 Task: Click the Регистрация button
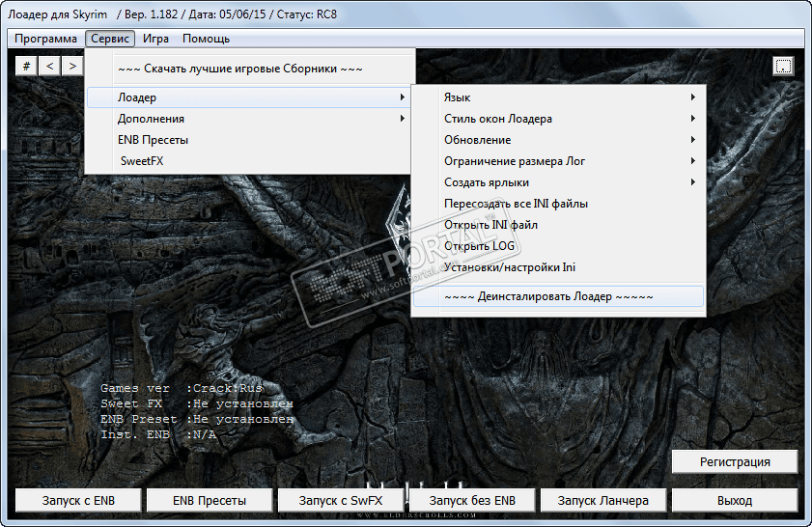click(x=735, y=461)
